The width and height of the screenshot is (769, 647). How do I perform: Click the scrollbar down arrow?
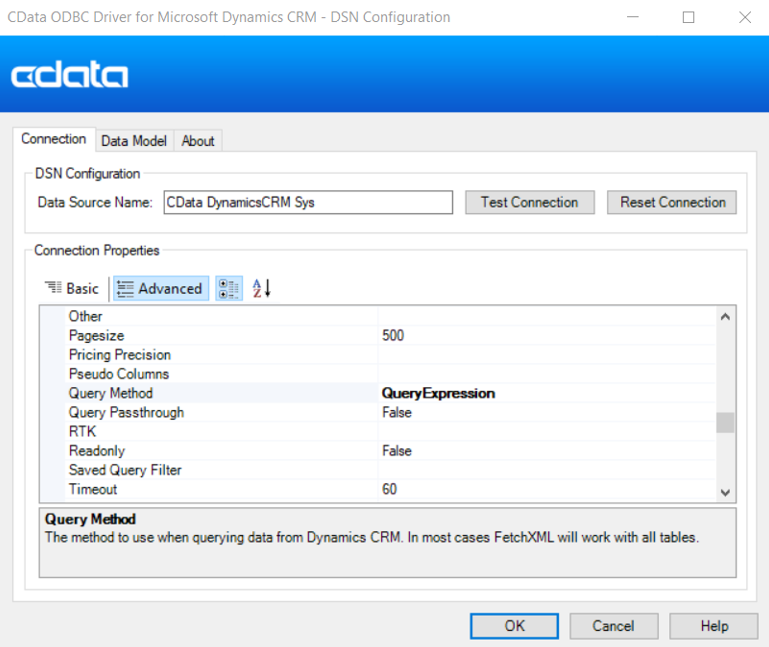click(725, 492)
